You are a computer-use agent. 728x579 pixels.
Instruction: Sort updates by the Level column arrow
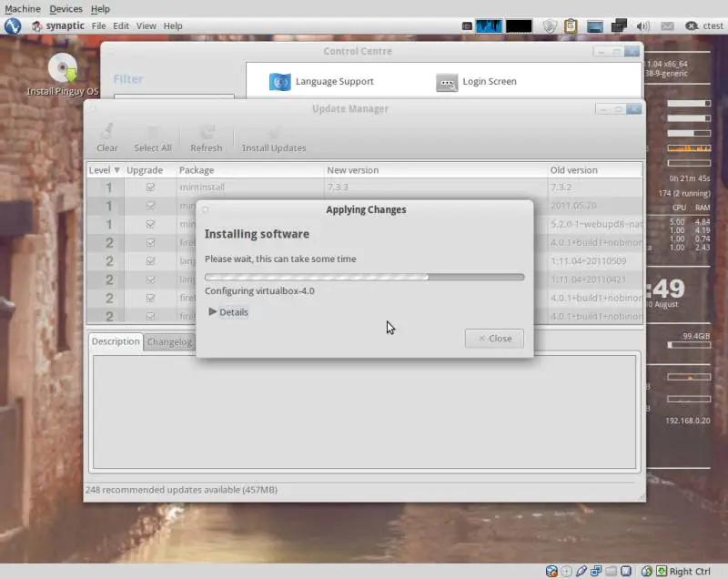tap(116, 170)
